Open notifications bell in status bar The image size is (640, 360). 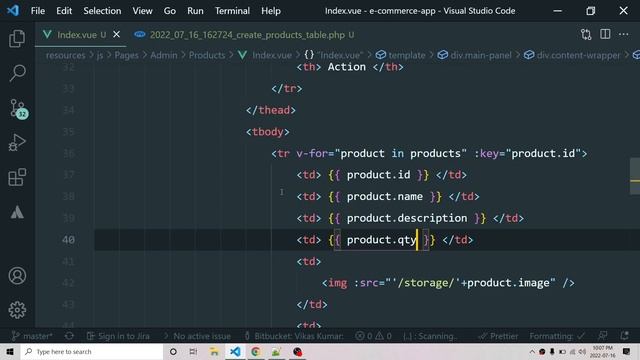coord(624,336)
